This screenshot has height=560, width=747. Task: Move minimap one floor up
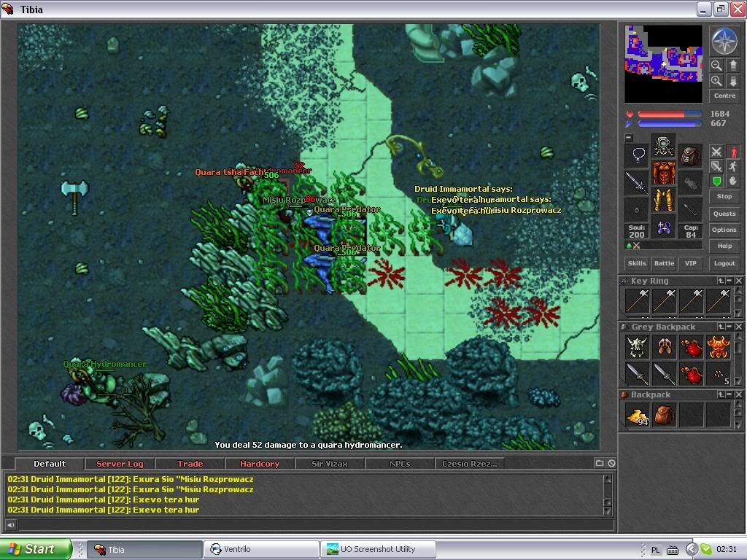732,65
